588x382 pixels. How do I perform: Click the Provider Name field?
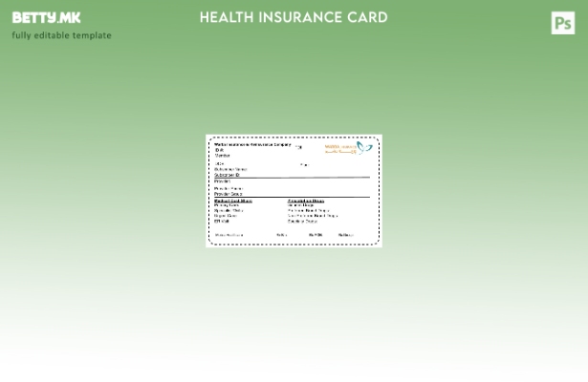(229, 188)
